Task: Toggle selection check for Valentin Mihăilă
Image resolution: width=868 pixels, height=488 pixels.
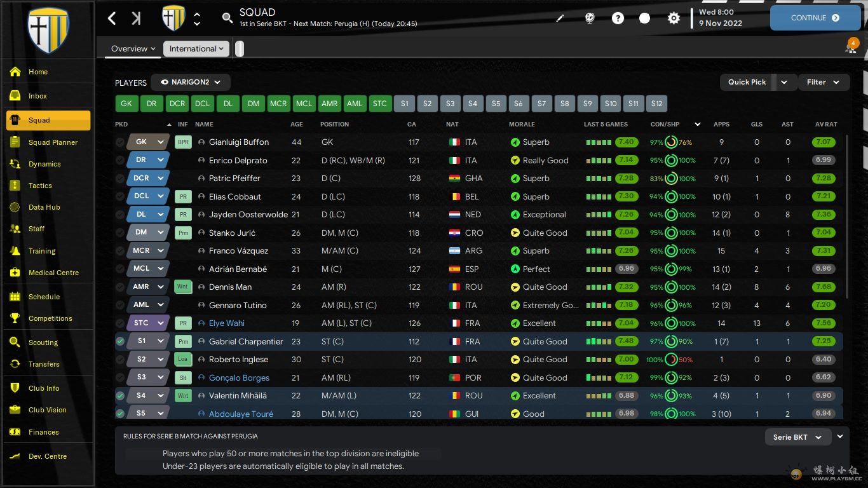Action: tap(120, 396)
